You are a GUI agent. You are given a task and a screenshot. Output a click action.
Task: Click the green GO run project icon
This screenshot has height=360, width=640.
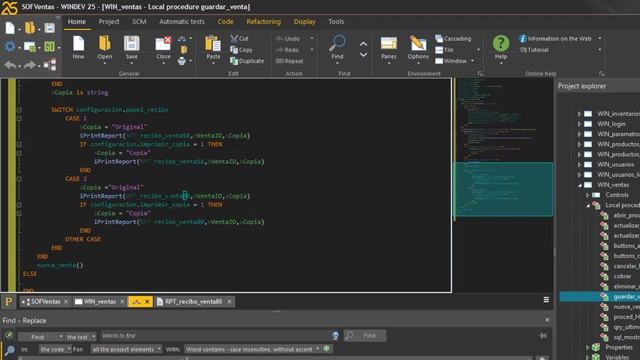point(49,47)
